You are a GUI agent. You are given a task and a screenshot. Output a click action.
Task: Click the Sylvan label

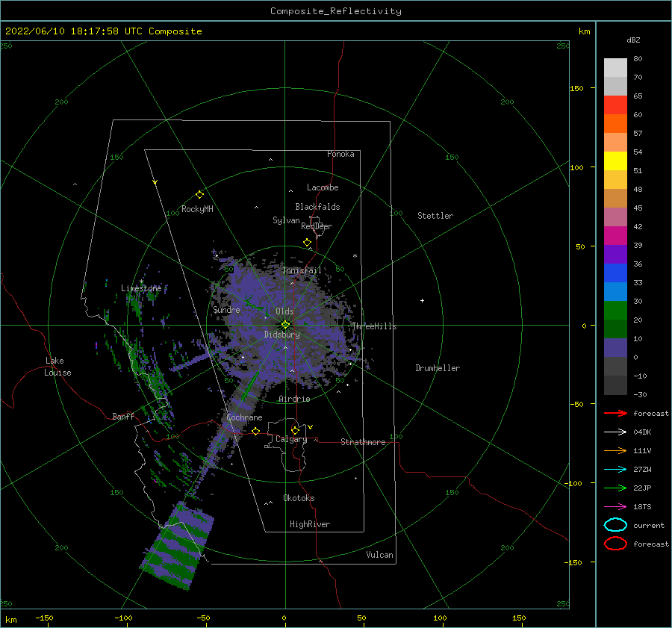(x=286, y=220)
